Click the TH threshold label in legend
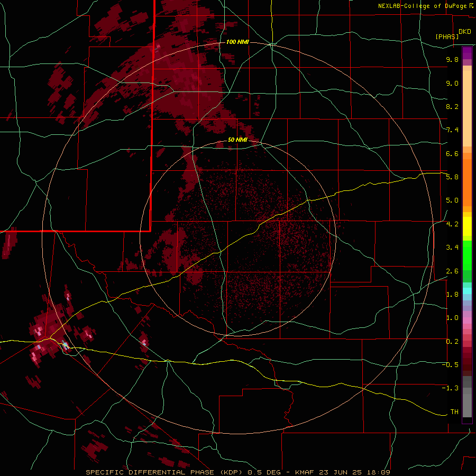The width and height of the screenshot is (476, 476). click(x=454, y=412)
